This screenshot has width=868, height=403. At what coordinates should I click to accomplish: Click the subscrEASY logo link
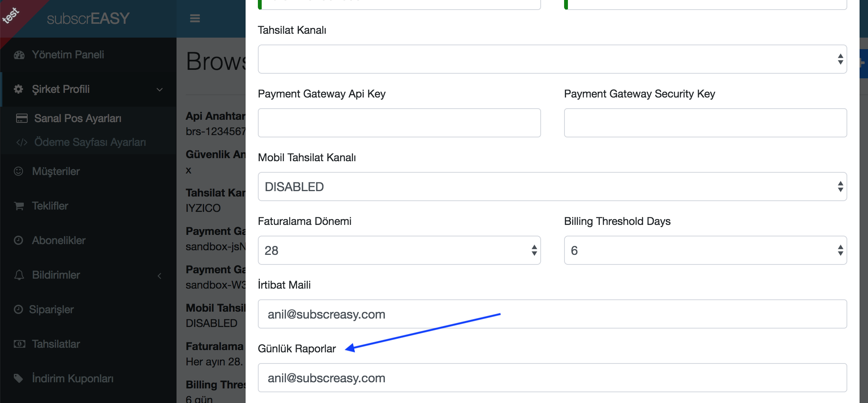pos(88,18)
